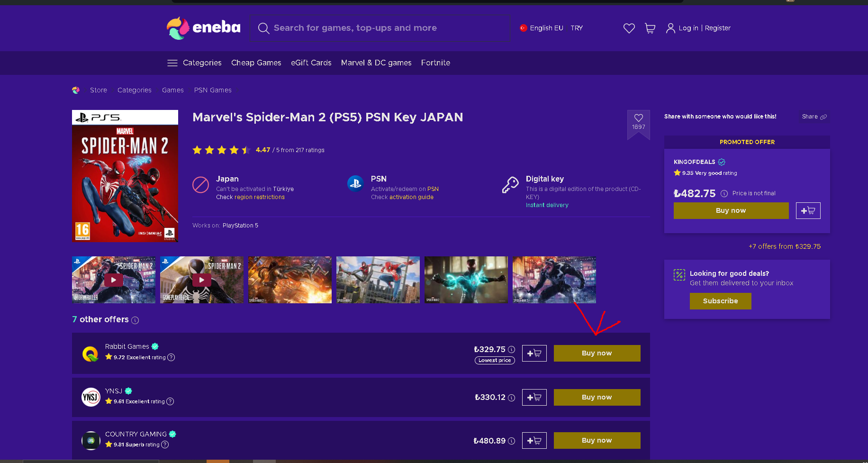Add Rabbit Games offer to cart
Image resolution: width=868 pixels, height=463 pixels.
534,354
